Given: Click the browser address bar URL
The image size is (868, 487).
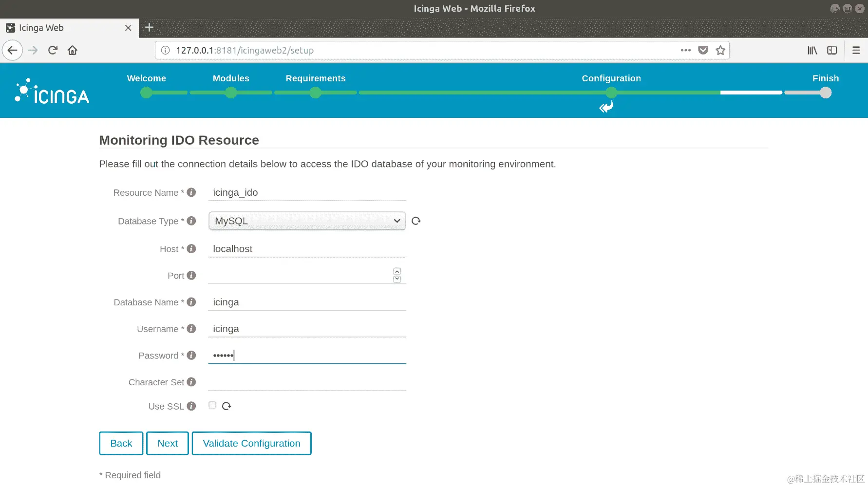Looking at the screenshot, I should click(245, 50).
